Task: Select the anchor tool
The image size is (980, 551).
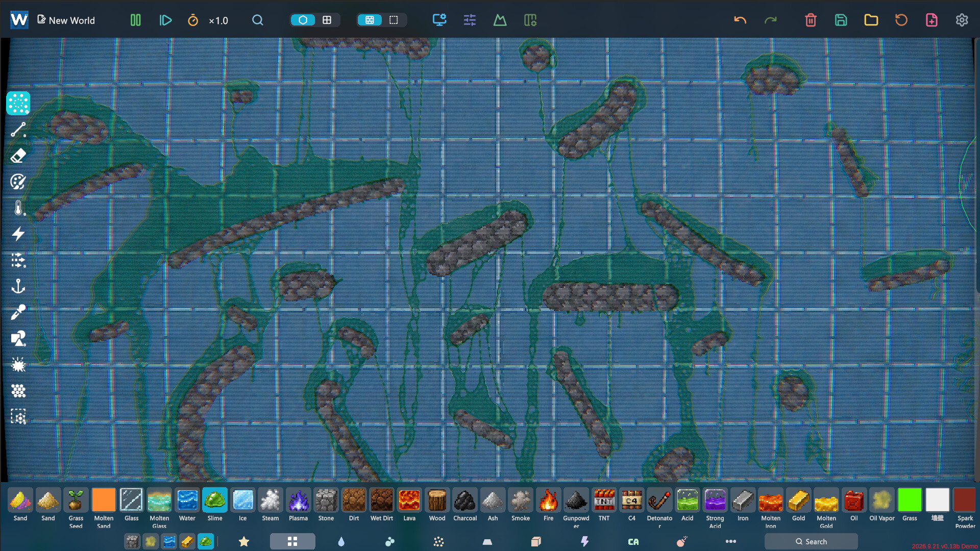Action: 18,286
